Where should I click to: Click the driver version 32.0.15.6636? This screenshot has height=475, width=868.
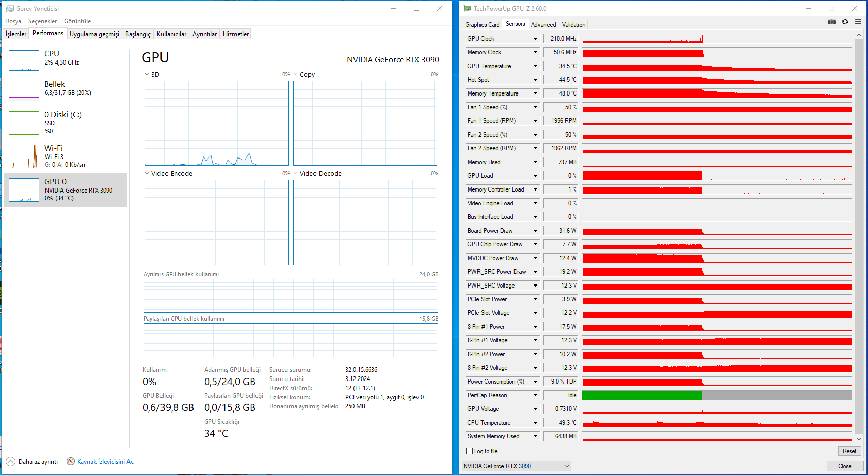pyautogui.click(x=362, y=370)
